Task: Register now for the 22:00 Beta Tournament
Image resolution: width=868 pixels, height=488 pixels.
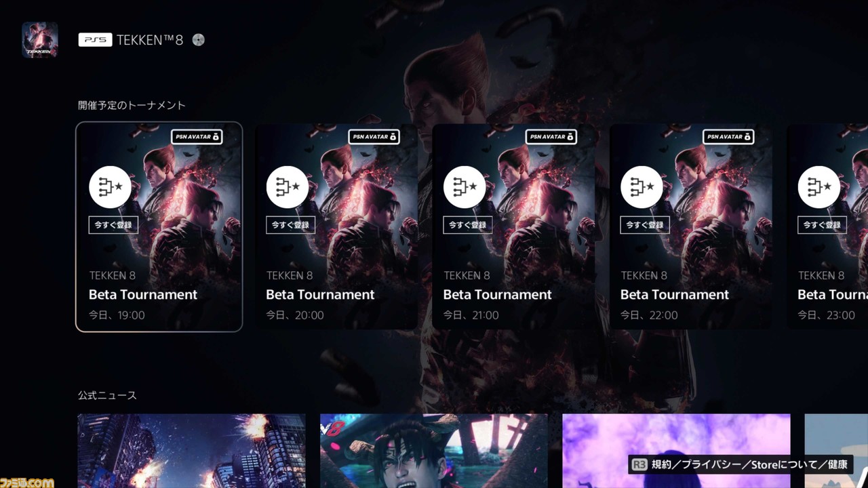Action: pos(645,225)
